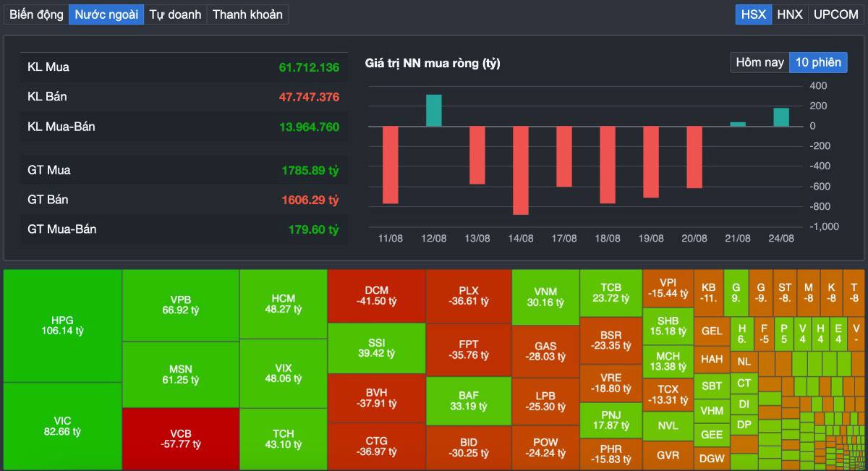Switch to the UPCOM exchange
The image size is (868, 471).
[835, 14]
